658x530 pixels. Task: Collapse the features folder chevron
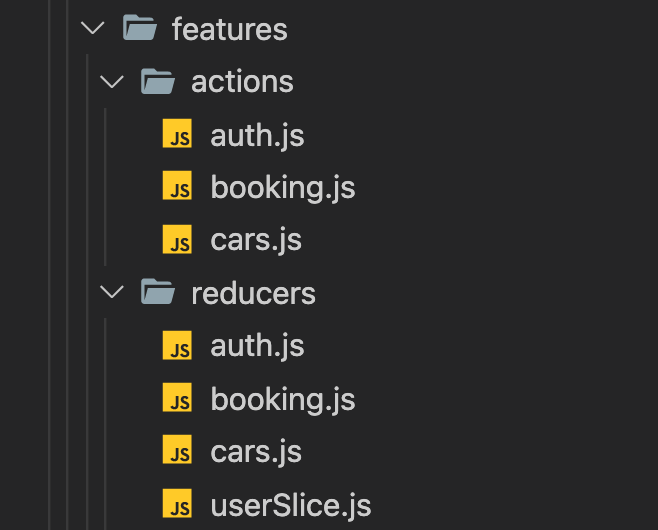coord(93,29)
